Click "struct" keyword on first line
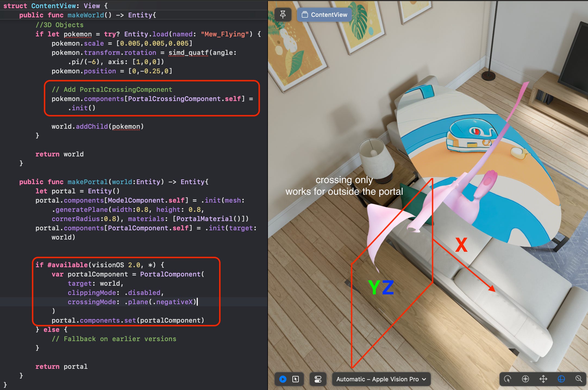This screenshot has height=390, width=588. point(15,6)
